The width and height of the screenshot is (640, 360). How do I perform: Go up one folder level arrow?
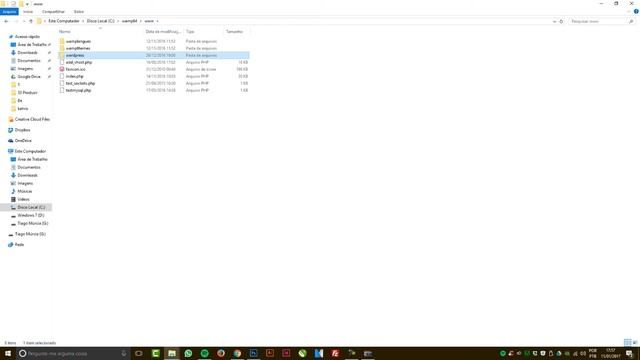[31, 21]
